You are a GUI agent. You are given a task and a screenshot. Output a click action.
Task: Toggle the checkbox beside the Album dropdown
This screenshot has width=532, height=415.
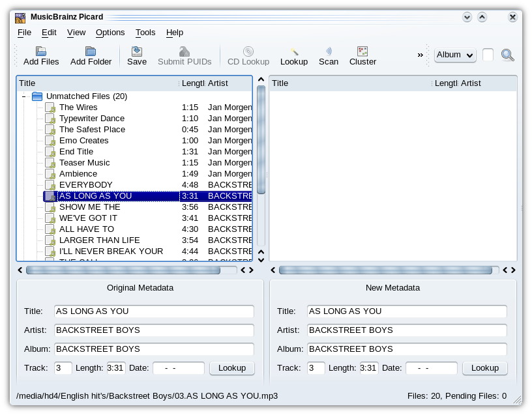(488, 55)
